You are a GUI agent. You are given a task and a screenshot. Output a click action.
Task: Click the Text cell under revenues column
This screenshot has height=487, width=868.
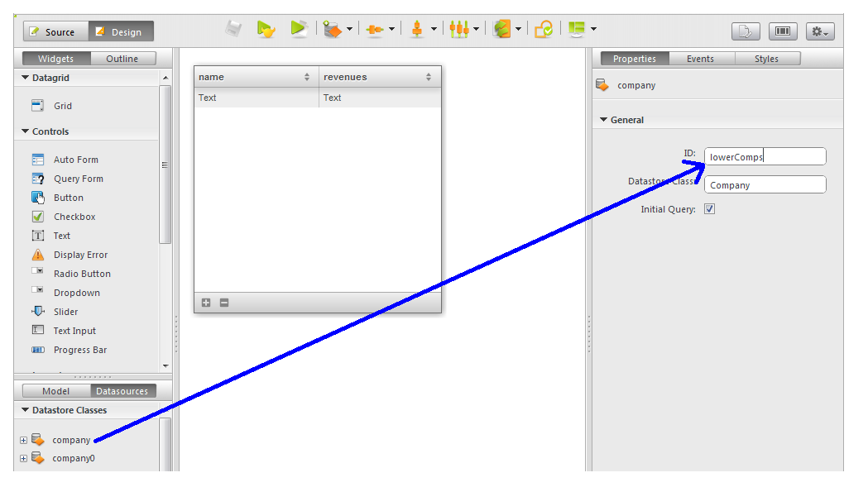click(x=380, y=98)
